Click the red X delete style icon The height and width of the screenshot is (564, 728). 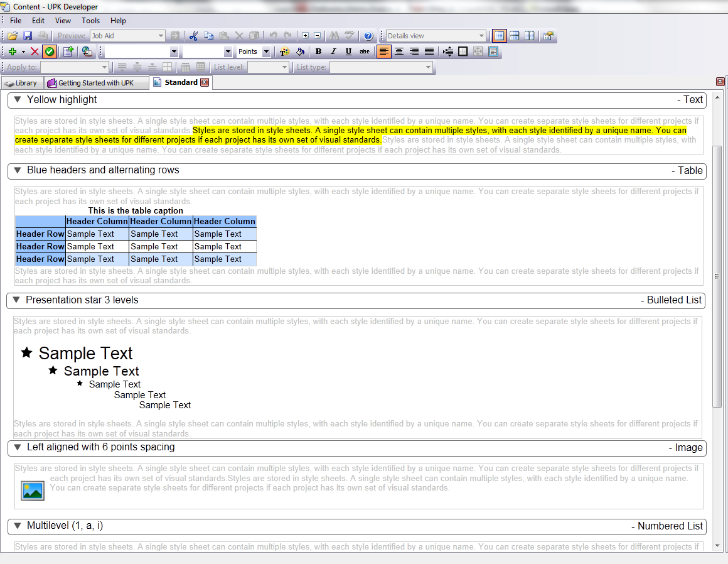pyautogui.click(x=35, y=52)
